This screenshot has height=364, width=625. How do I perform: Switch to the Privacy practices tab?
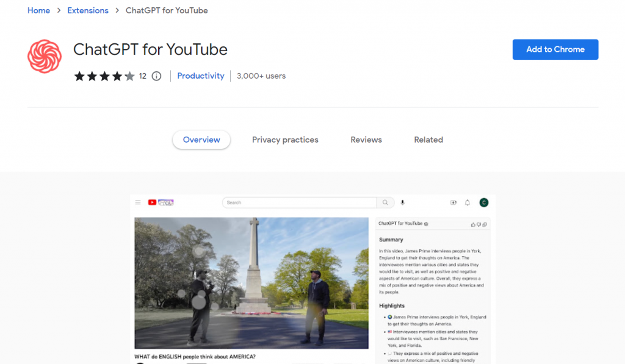click(285, 140)
